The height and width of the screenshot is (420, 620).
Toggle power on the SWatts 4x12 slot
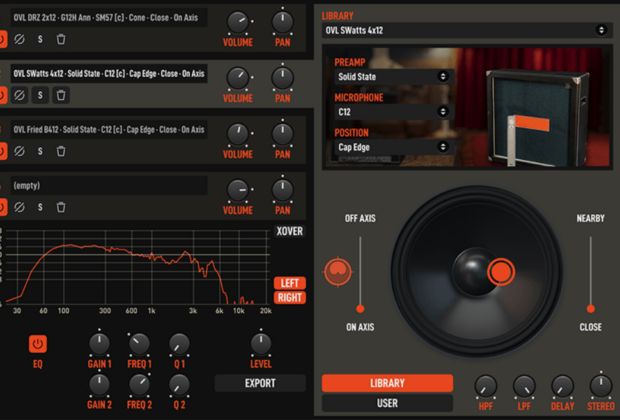pyautogui.click(x=2, y=95)
